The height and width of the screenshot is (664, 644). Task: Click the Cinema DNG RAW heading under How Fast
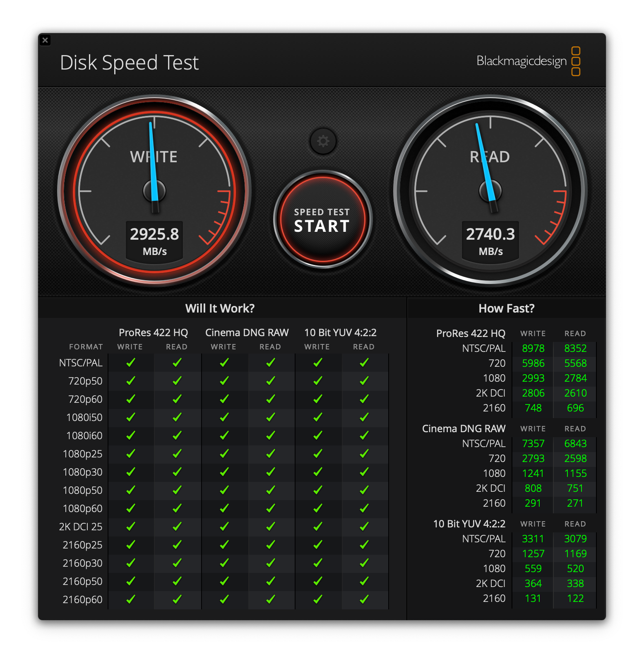464,429
